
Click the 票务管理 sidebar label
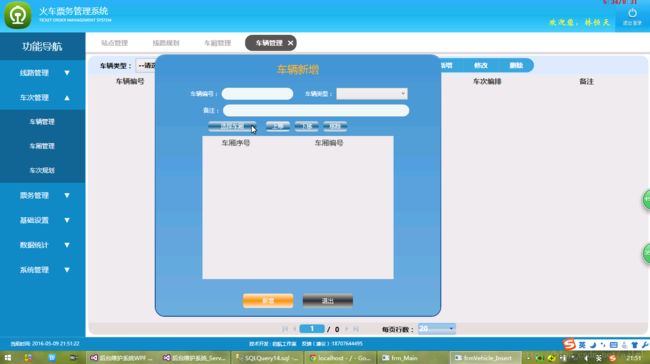(x=34, y=195)
